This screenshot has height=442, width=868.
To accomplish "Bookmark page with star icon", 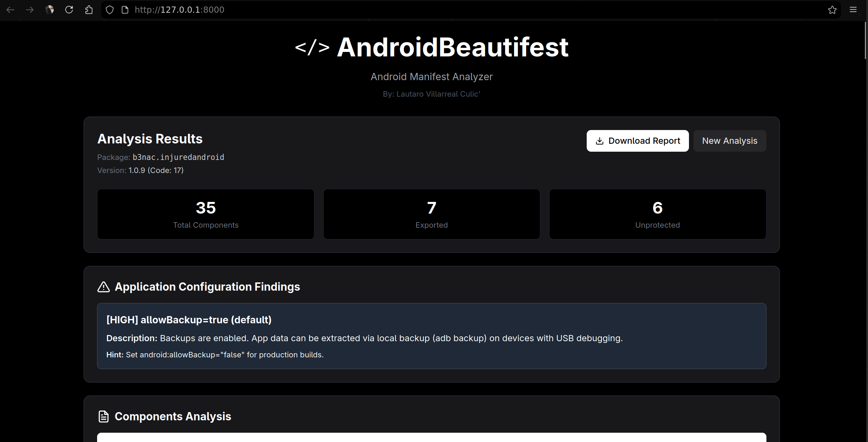I will pyautogui.click(x=832, y=10).
